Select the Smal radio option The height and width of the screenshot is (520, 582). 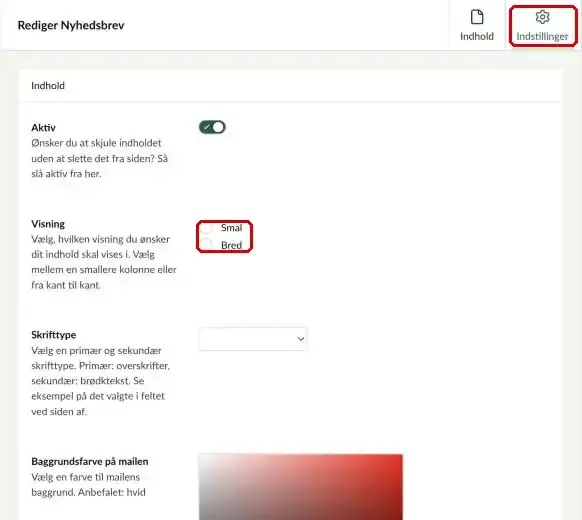[x=206, y=228]
